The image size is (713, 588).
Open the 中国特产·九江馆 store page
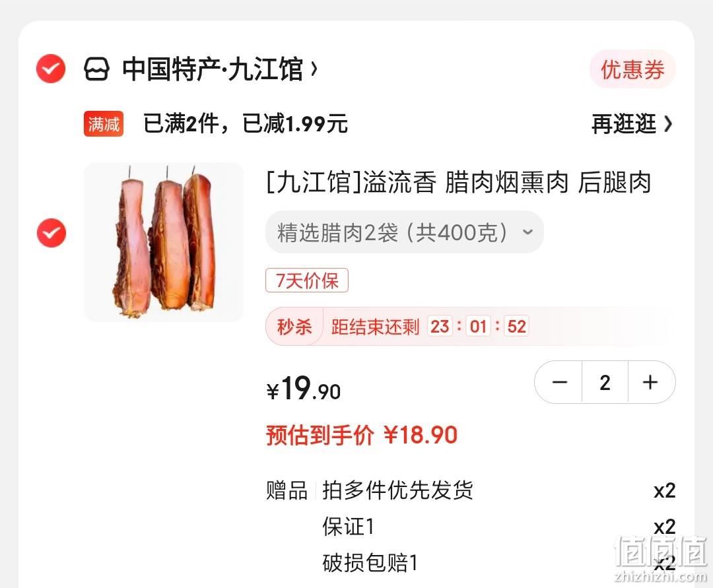pyautogui.click(x=213, y=69)
